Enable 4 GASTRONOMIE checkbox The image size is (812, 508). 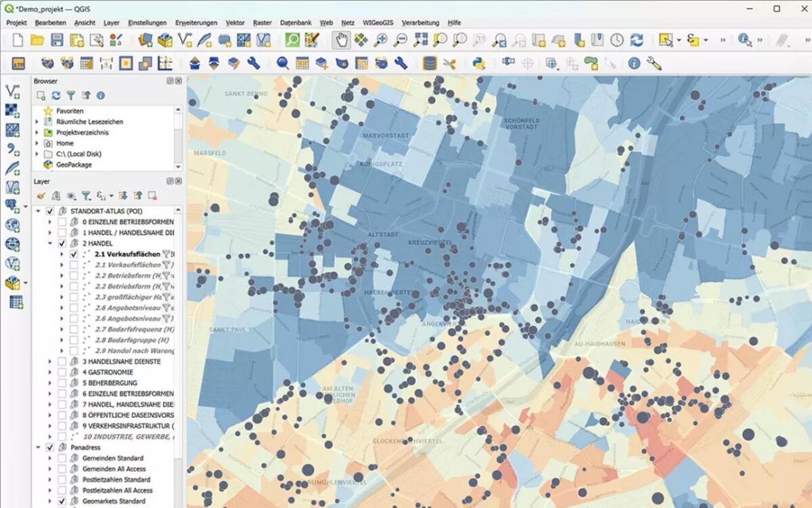[x=62, y=373]
